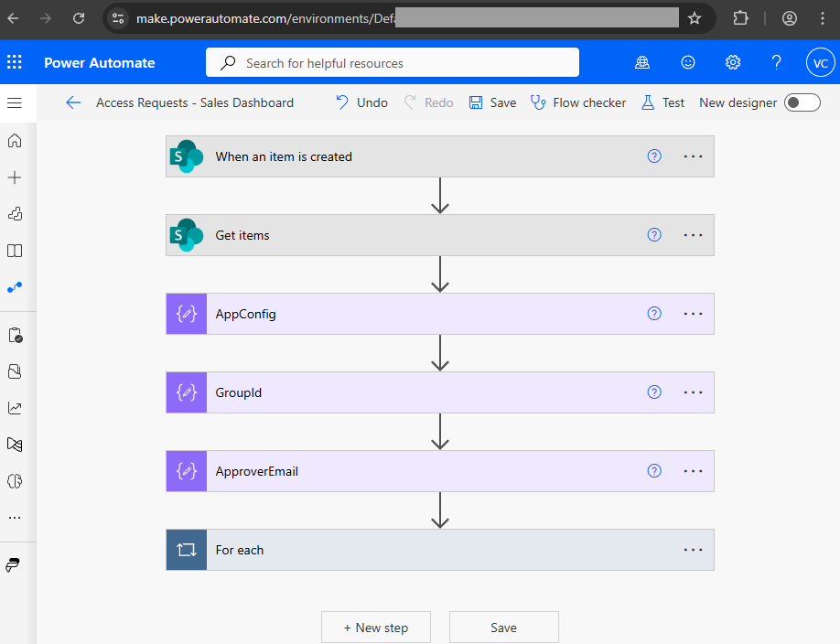Image resolution: width=840 pixels, height=644 pixels.
Task: Open help for ApproverEmail step
Action: coord(654,471)
